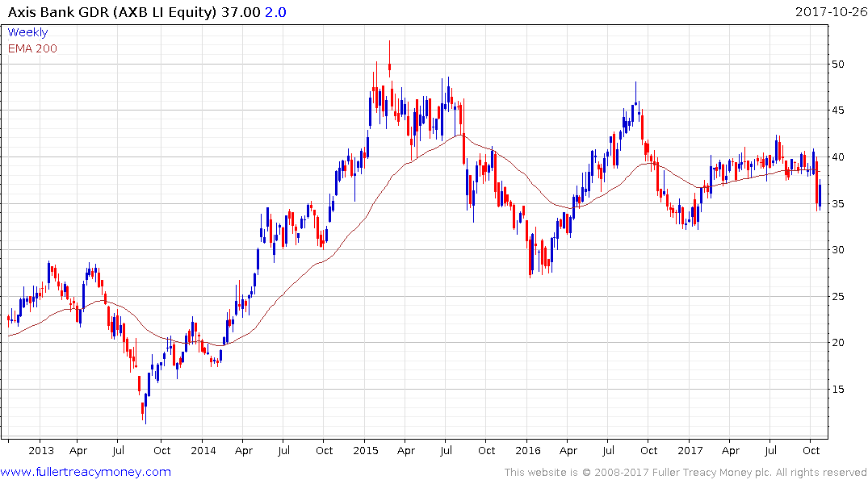
Task: Click the 2014 year label on time axis
Action: (x=203, y=451)
